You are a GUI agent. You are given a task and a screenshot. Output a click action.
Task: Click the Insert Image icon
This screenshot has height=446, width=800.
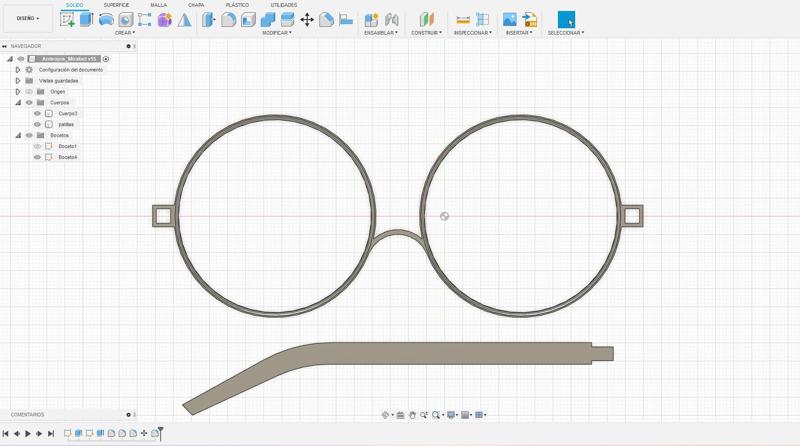pyautogui.click(x=510, y=20)
